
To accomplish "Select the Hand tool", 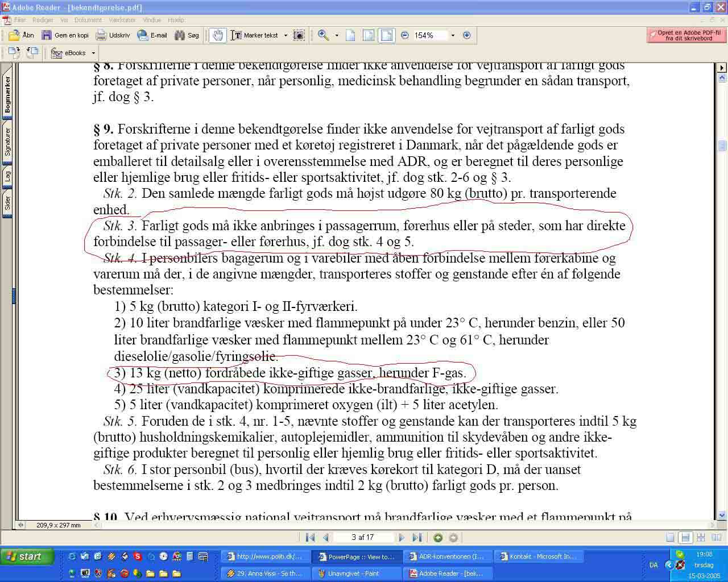I will (217, 35).
